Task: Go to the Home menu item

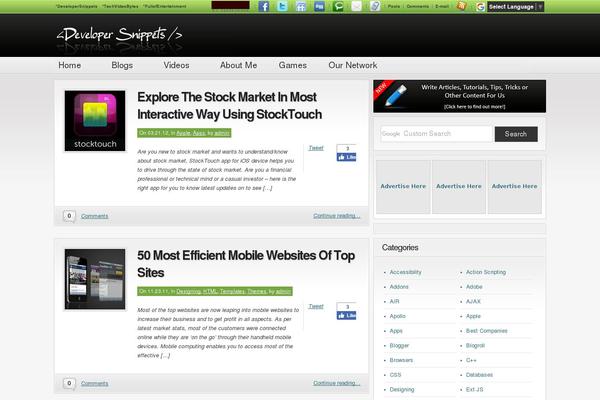Action: (x=70, y=65)
